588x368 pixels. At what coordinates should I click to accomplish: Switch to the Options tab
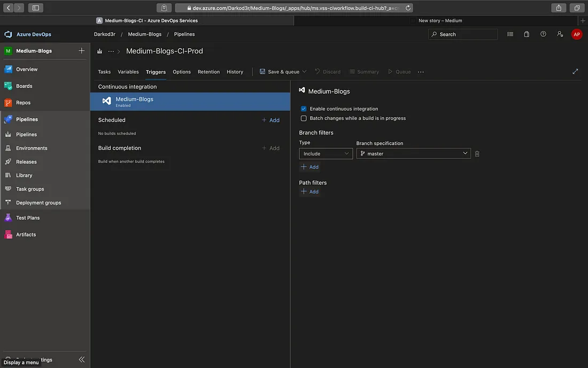click(182, 72)
